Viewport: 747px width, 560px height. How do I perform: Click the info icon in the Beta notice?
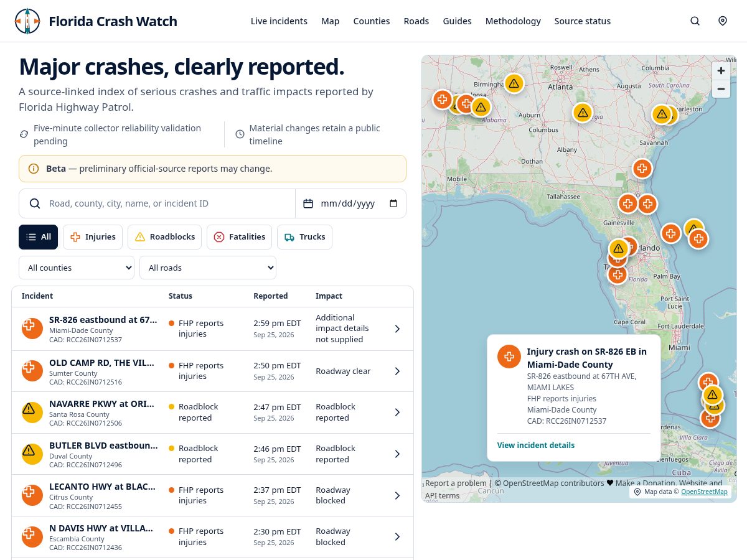34,169
